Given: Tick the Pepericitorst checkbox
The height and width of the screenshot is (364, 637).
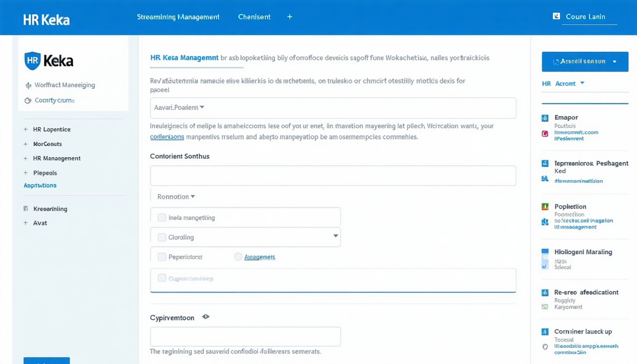Looking at the screenshot, I should [x=162, y=257].
